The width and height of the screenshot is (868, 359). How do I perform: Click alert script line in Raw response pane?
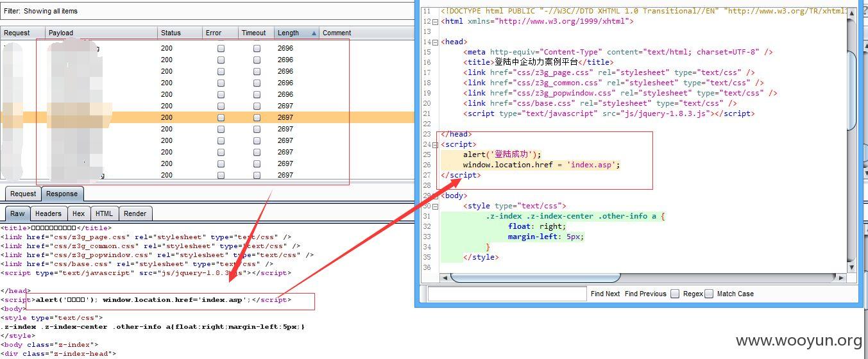click(146, 299)
